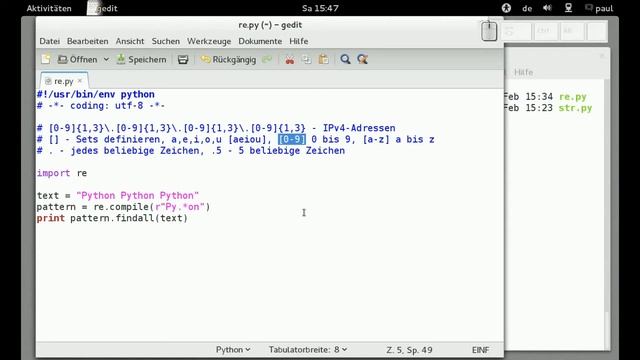The height and width of the screenshot is (360, 640).
Task: Open the Dokumente menu
Action: pyautogui.click(x=260, y=41)
